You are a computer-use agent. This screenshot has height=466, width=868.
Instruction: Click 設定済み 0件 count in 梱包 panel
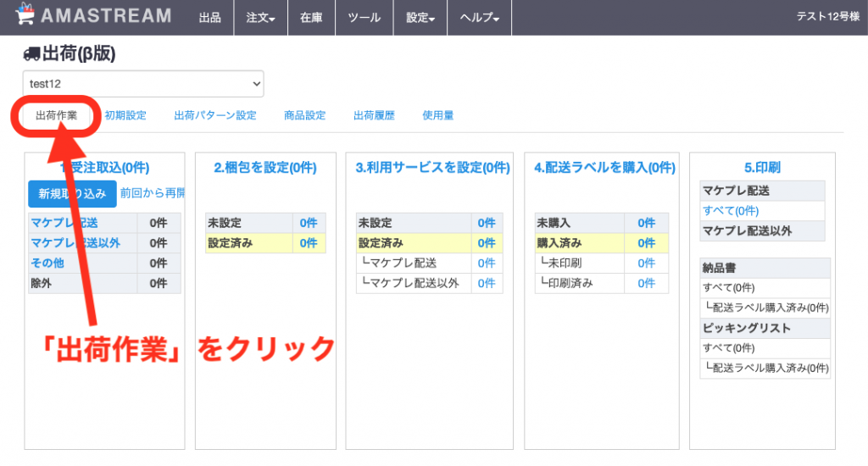tap(309, 243)
